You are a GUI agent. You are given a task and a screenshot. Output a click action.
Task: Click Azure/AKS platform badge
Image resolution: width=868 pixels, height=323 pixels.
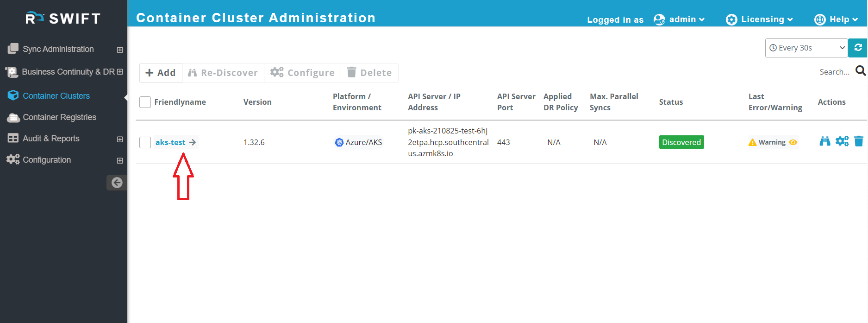(x=359, y=142)
